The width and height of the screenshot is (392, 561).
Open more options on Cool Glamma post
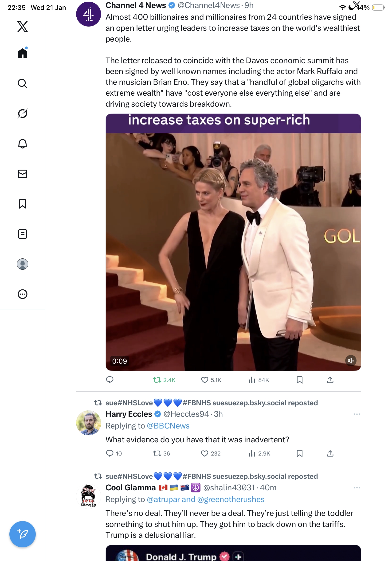pyautogui.click(x=357, y=488)
